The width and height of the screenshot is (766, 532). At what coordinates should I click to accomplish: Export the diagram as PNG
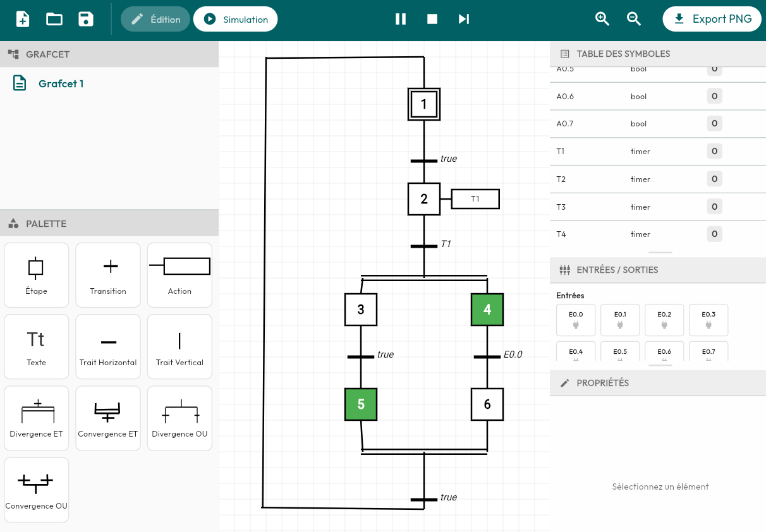point(712,19)
